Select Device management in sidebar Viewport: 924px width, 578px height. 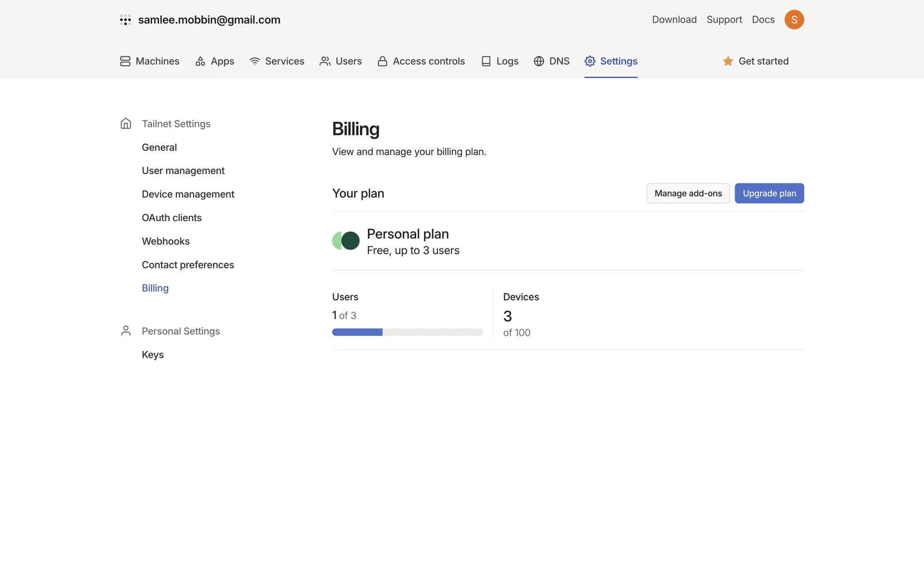point(188,194)
